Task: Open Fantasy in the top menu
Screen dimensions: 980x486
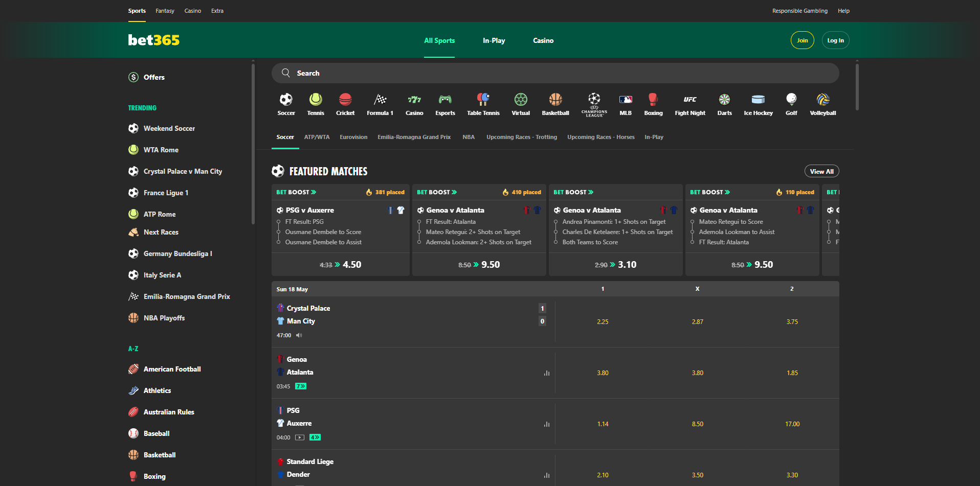Action: (165, 11)
